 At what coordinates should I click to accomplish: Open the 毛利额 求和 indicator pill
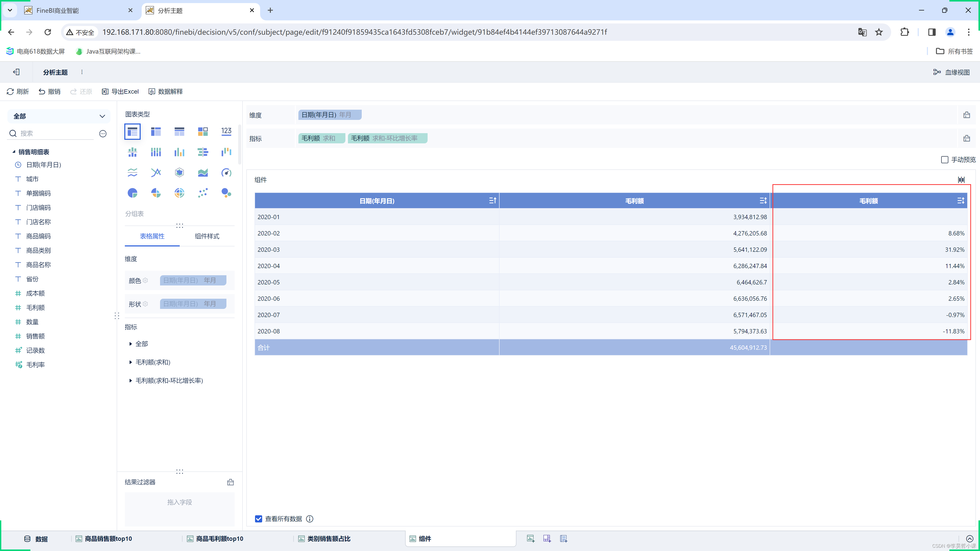[x=321, y=138]
